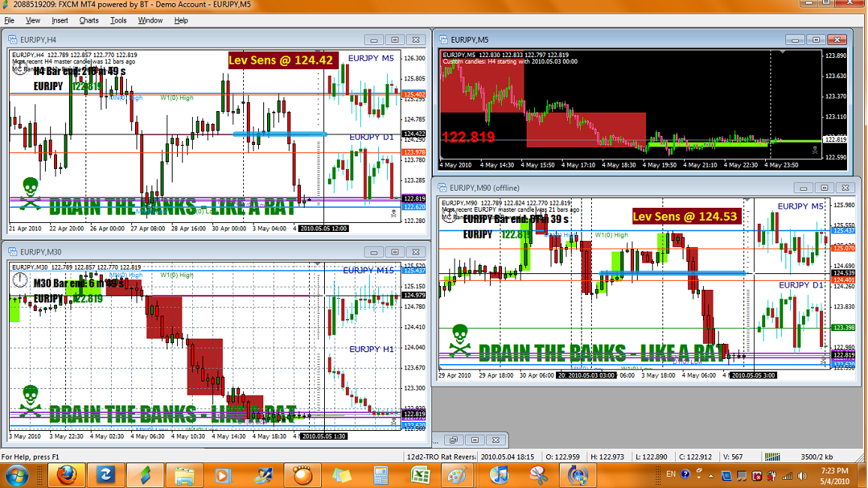The image size is (868, 488).
Task: Open the blue Z application in taskbar
Action: coord(105,476)
